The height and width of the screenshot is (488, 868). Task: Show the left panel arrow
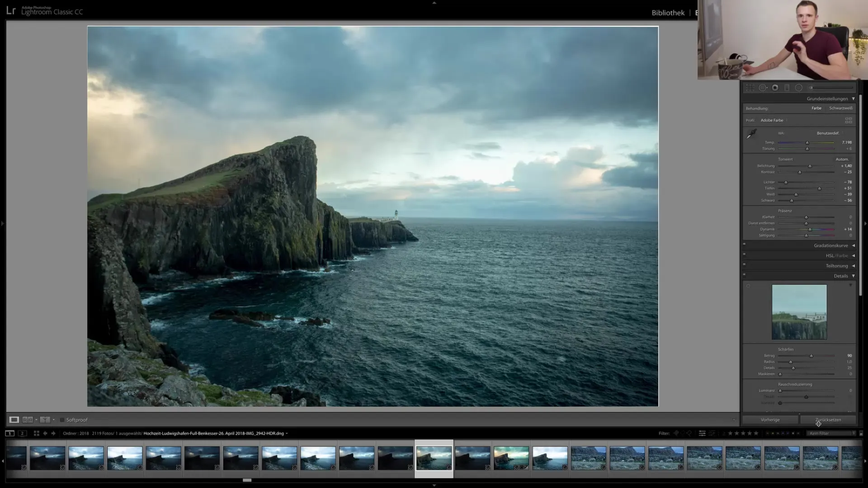(x=2, y=223)
